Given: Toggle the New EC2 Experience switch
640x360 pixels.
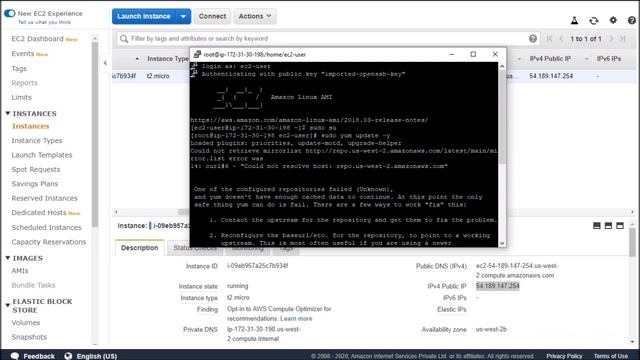Looking at the screenshot, I should pyautogui.click(x=9, y=13).
